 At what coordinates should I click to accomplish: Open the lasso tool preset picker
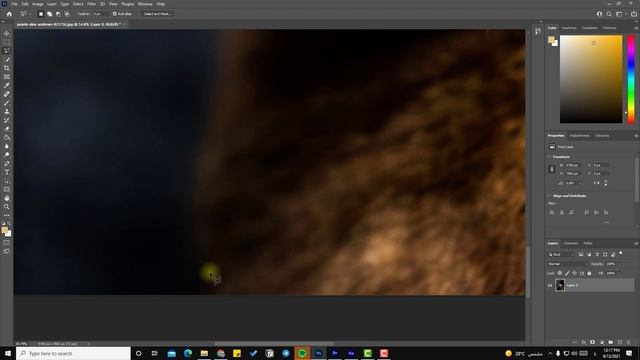point(24,14)
